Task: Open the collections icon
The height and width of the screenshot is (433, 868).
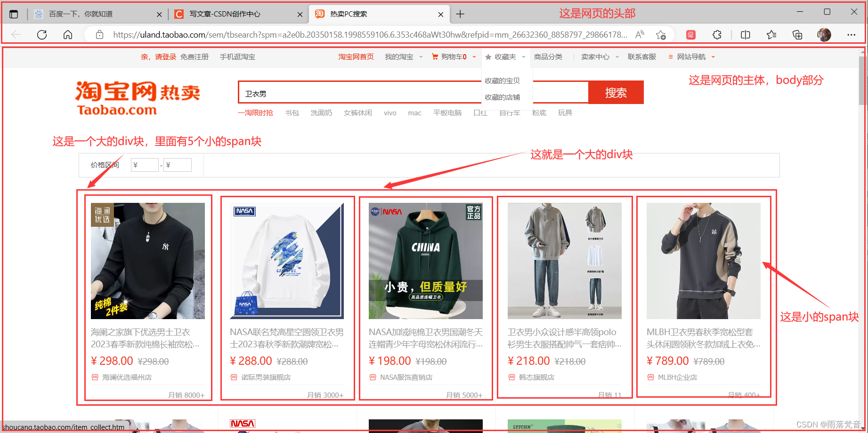Action: coord(797,35)
